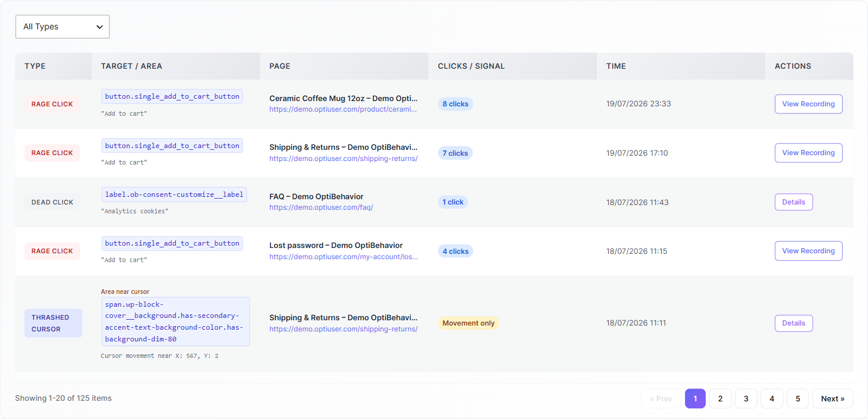Click the DEAD CLICK type badge
The width and height of the screenshot is (868, 419).
click(52, 202)
